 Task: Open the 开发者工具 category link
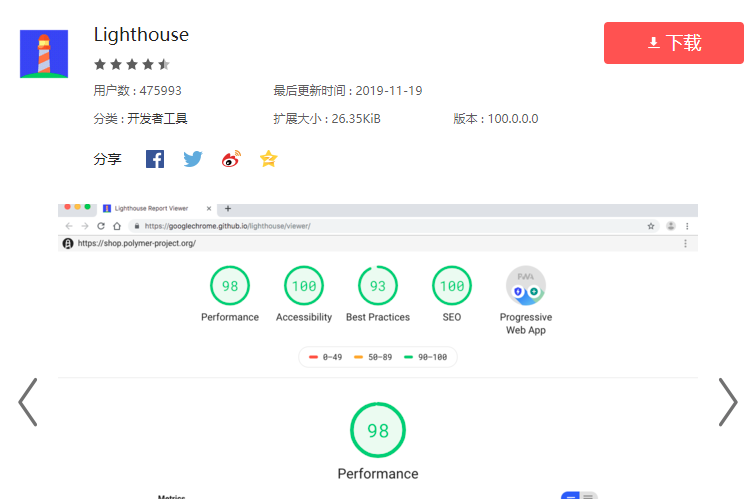pos(157,118)
